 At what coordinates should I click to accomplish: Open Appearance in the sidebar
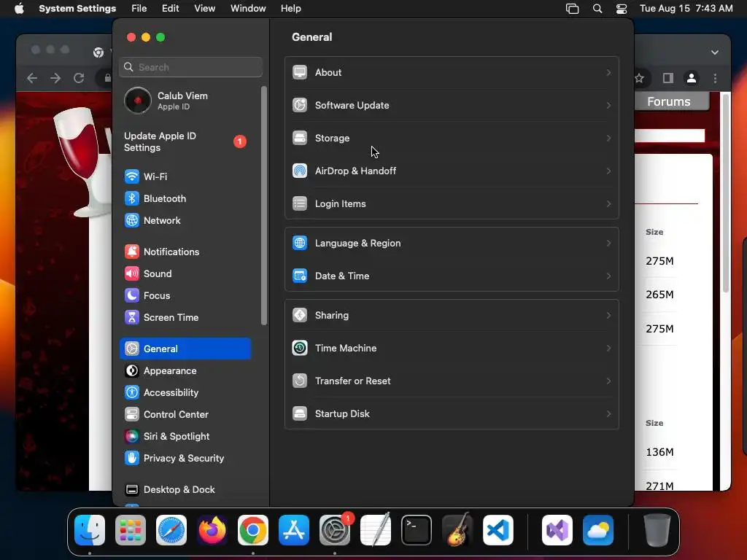click(x=185, y=371)
